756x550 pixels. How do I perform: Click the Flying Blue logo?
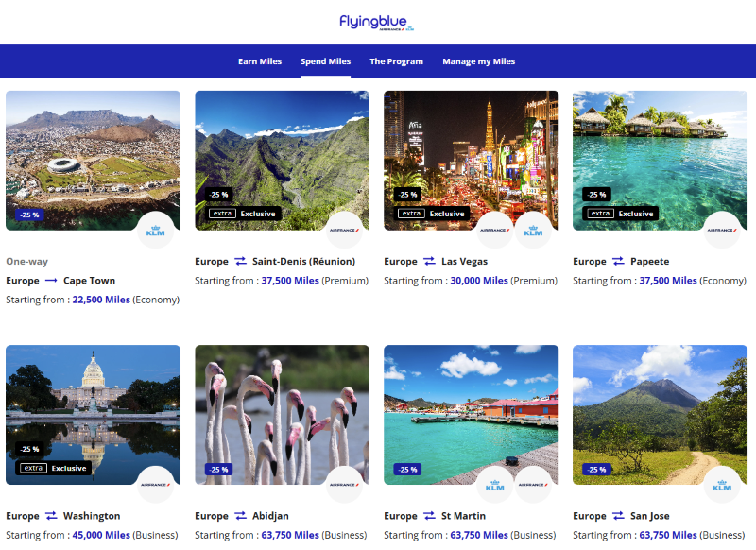[x=377, y=22]
